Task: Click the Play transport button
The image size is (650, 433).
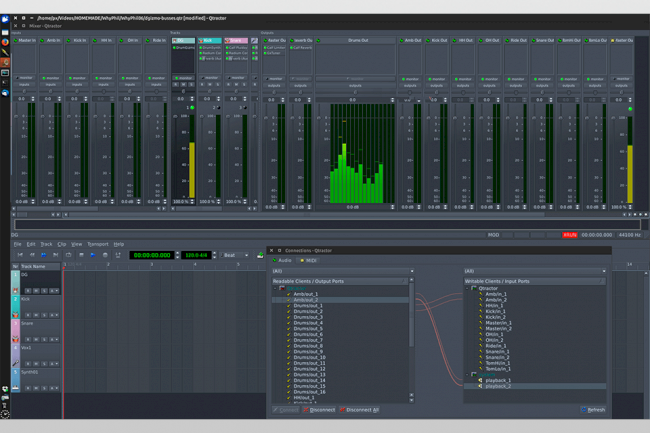Action: point(93,255)
